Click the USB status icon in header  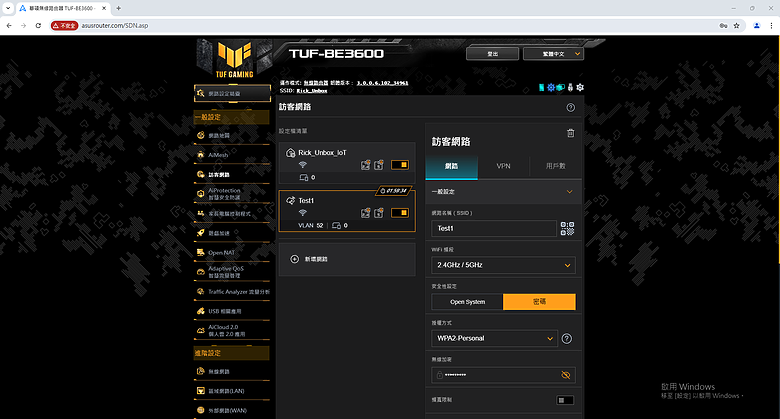pyautogui.click(x=571, y=88)
